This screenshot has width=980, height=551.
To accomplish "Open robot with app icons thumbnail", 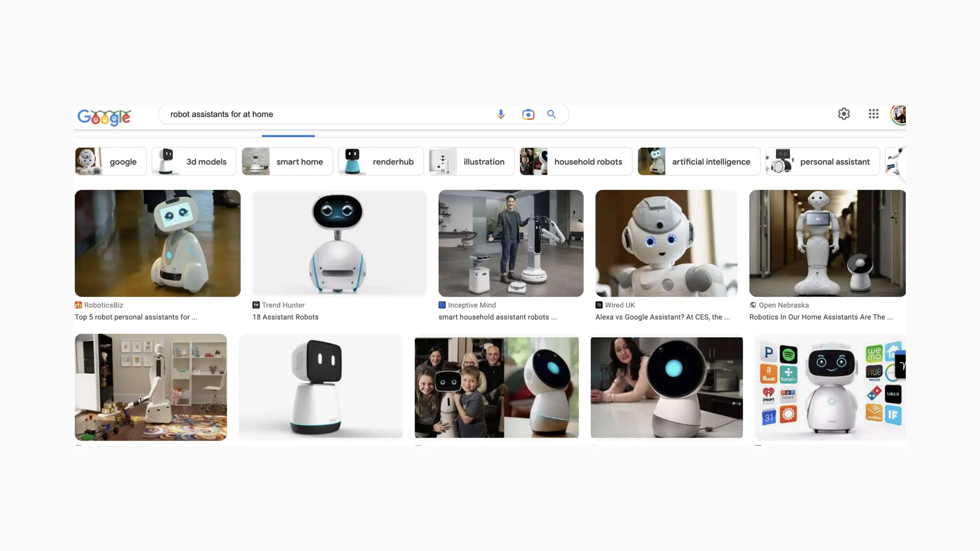I will pos(830,387).
